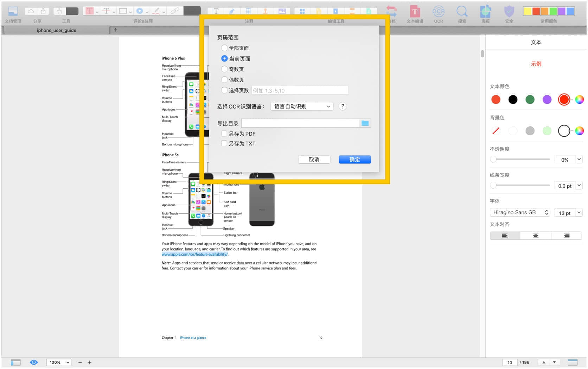588x369 pixels.
Task: Select the 全部页面 radio button
Action: click(x=224, y=48)
